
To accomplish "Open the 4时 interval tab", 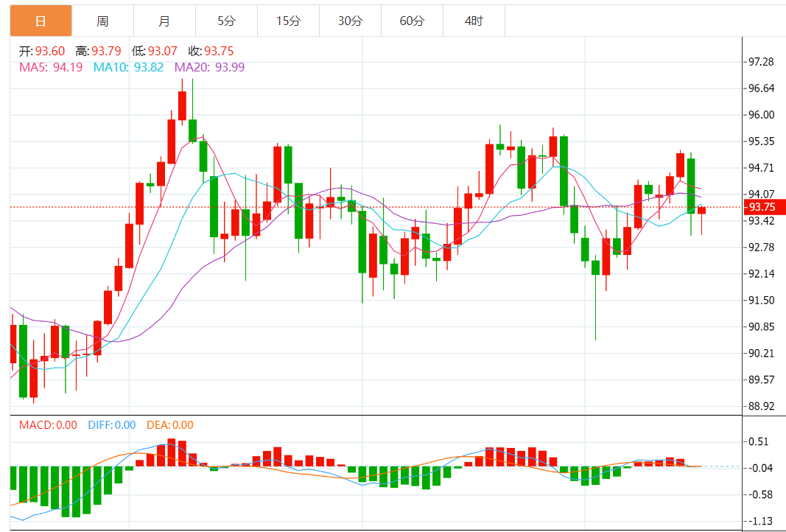I will click(474, 21).
